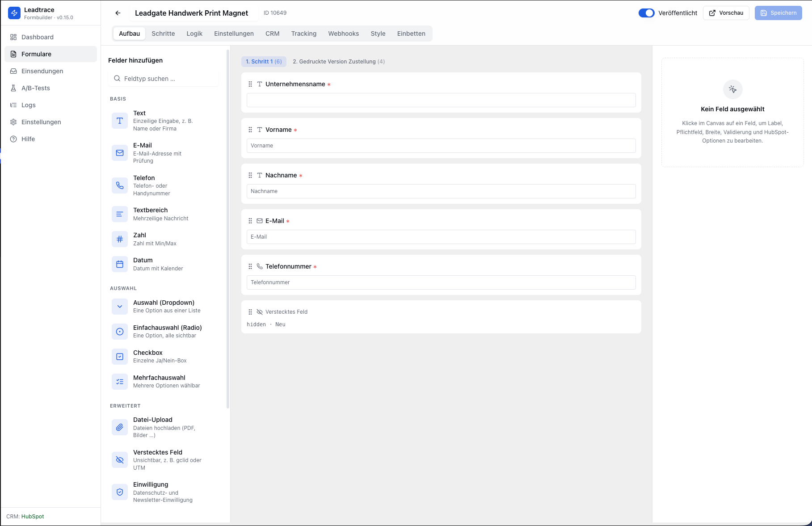Open Einsendungen in the sidebar

50,71
